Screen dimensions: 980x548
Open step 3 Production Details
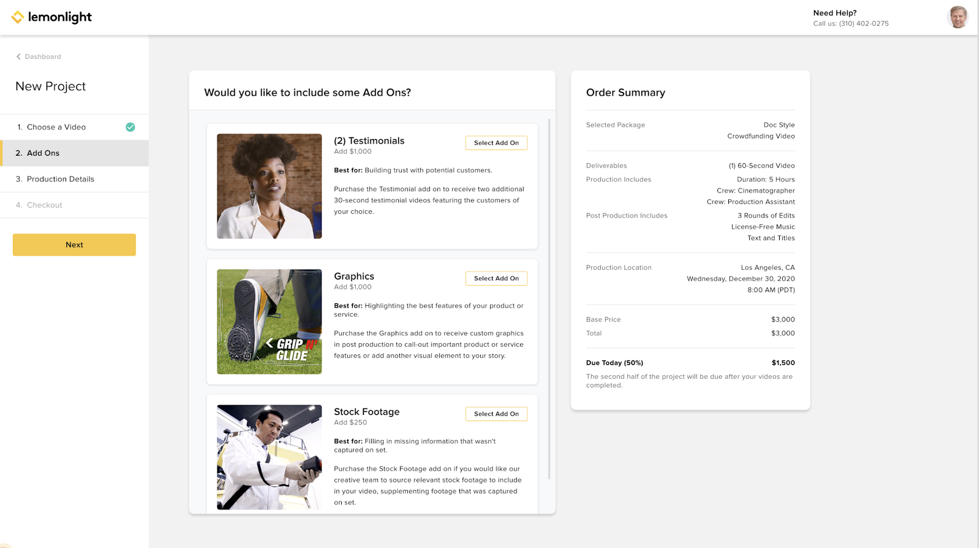74,179
